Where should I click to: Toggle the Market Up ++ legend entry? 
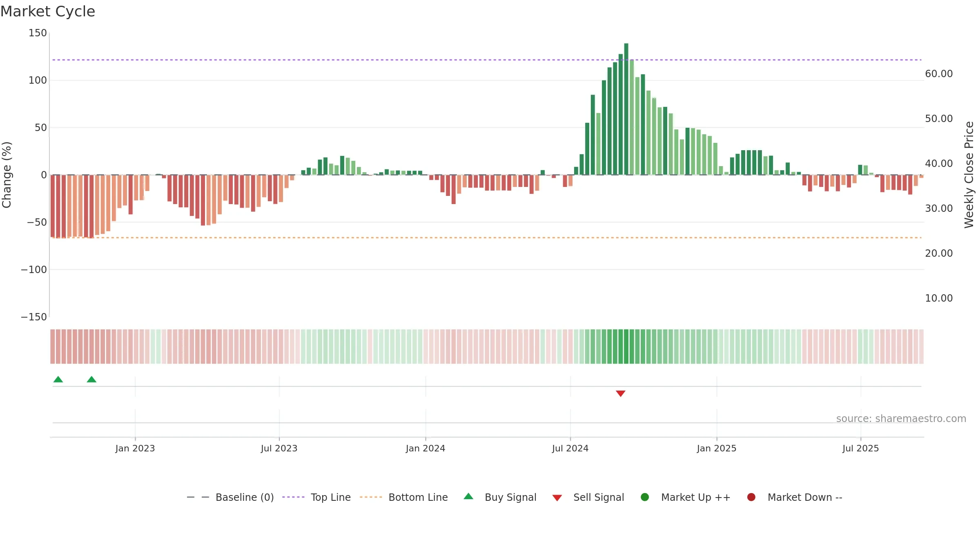point(686,497)
